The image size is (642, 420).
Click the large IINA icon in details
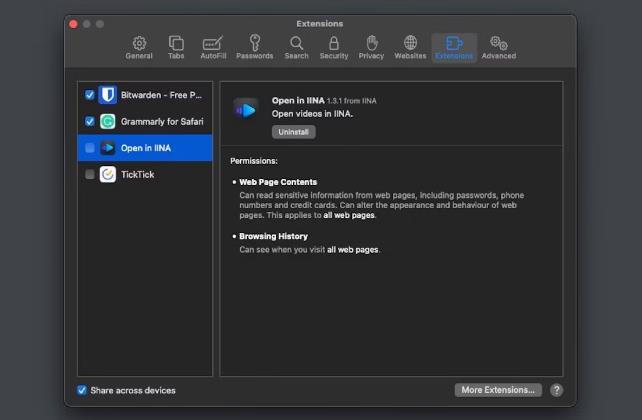246,110
